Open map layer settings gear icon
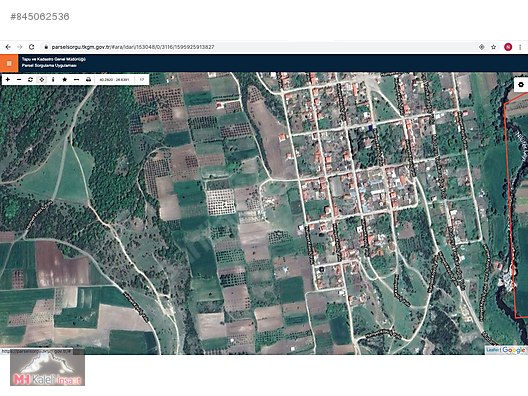This screenshot has height=396, width=528. [x=521, y=85]
